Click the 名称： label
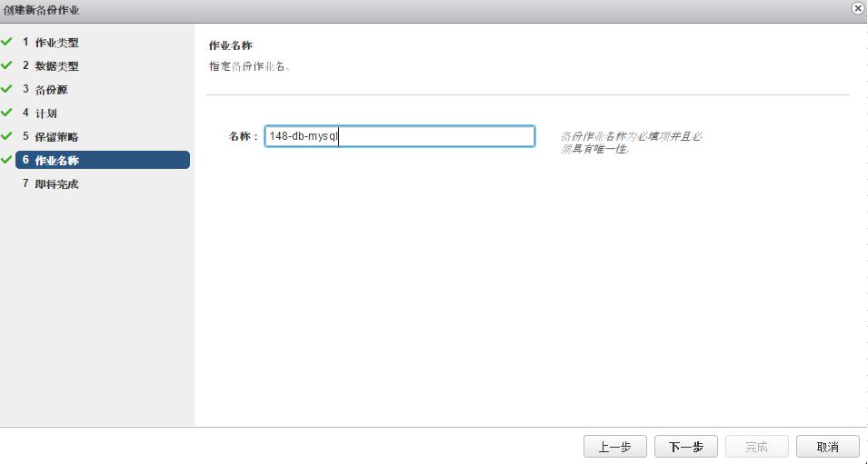 [x=244, y=136]
